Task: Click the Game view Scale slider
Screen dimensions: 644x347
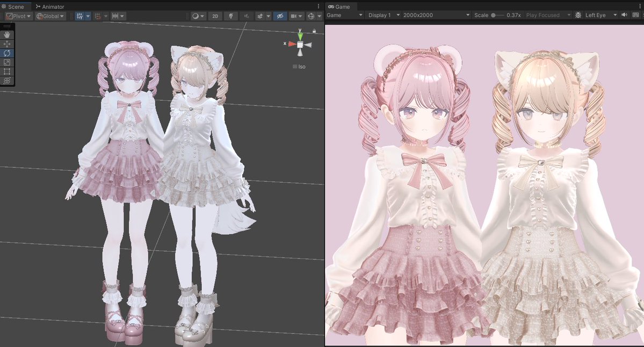Action: (x=497, y=15)
